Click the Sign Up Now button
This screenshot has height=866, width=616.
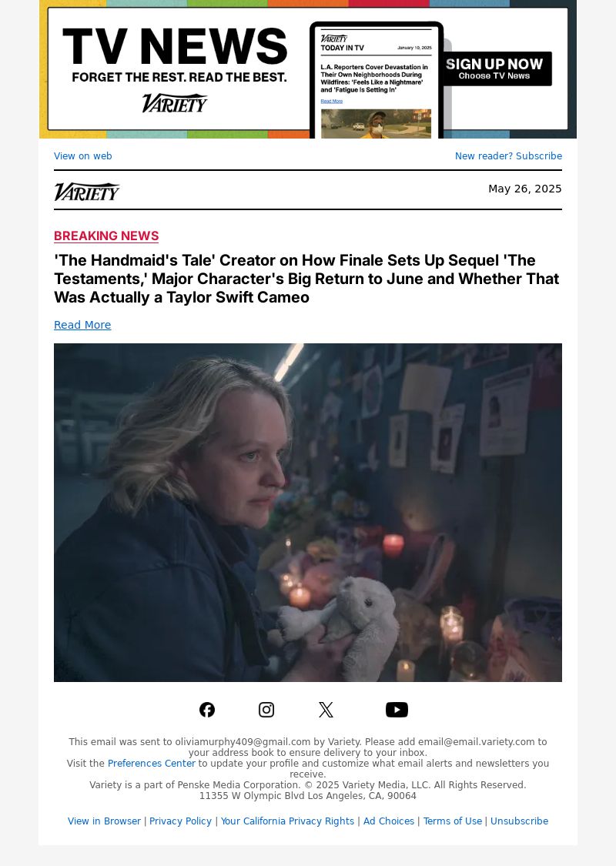494,69
